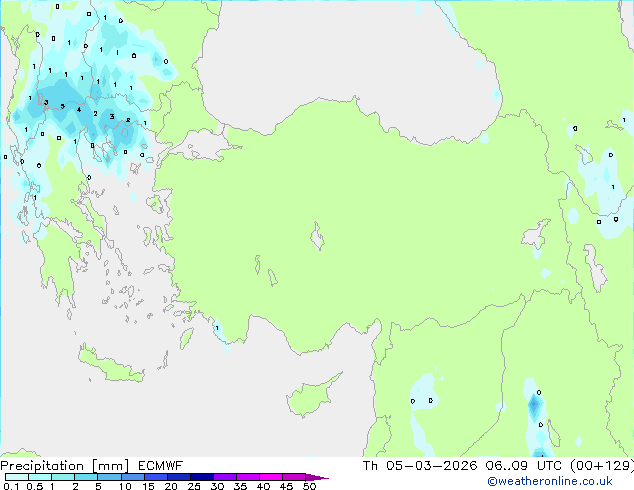
Task: Click the "Precipitation [mm]" title text
Action: tap(65, 466)
